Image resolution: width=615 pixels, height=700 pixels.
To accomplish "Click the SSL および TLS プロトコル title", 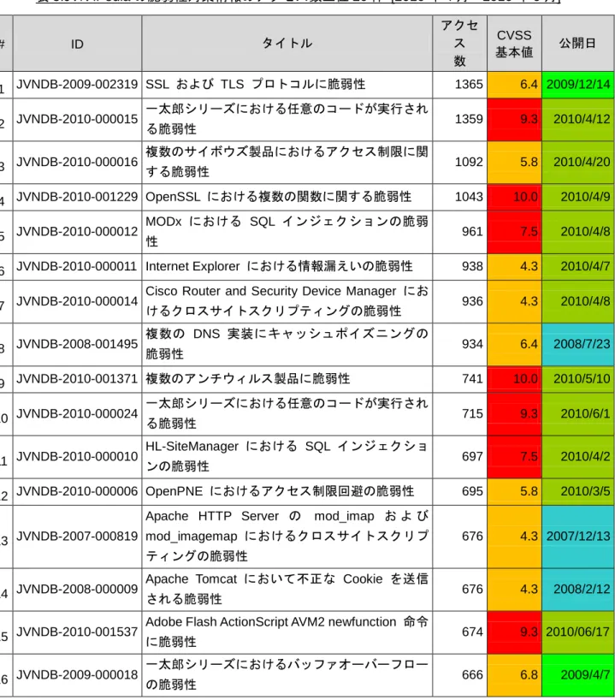I will click(x=255, y=85).
